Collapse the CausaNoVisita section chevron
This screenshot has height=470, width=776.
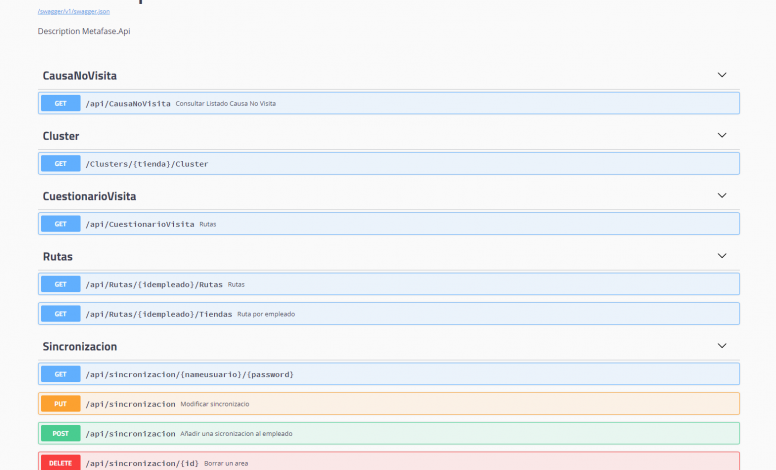point(722,75)
